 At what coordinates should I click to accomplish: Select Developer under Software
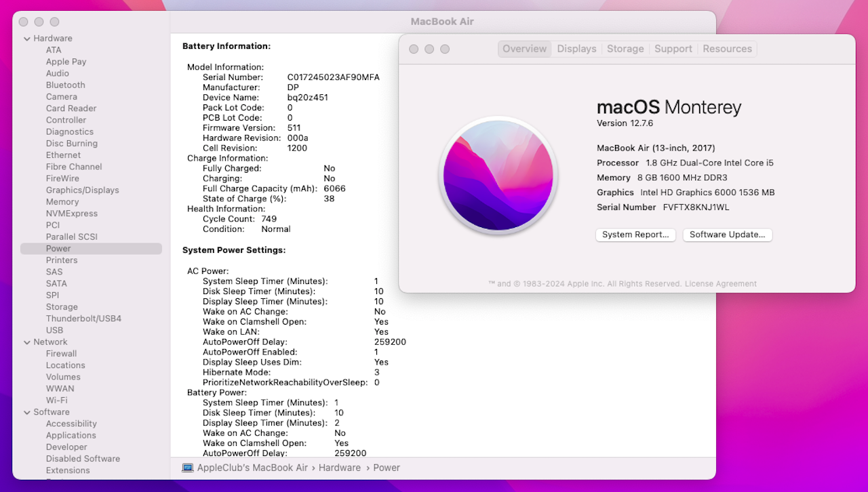click(66, 447)
